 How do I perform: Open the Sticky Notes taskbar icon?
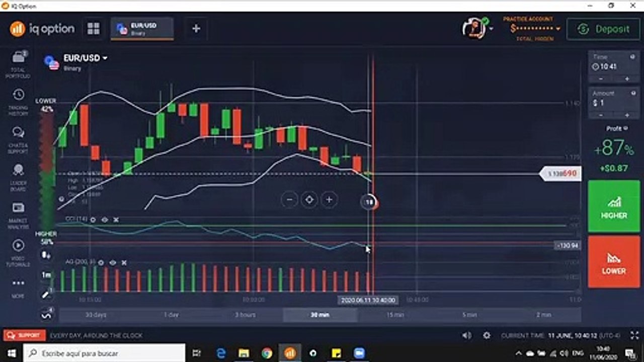tap(336, 353)
